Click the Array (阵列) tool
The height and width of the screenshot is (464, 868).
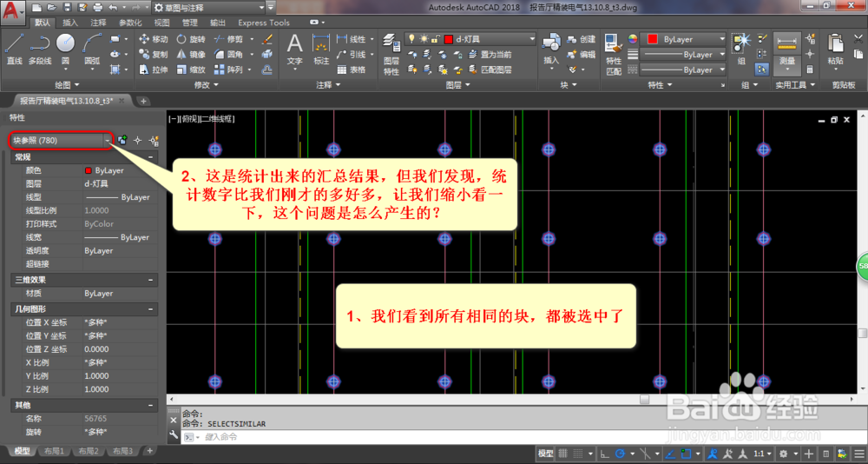[x=228, y=70]
